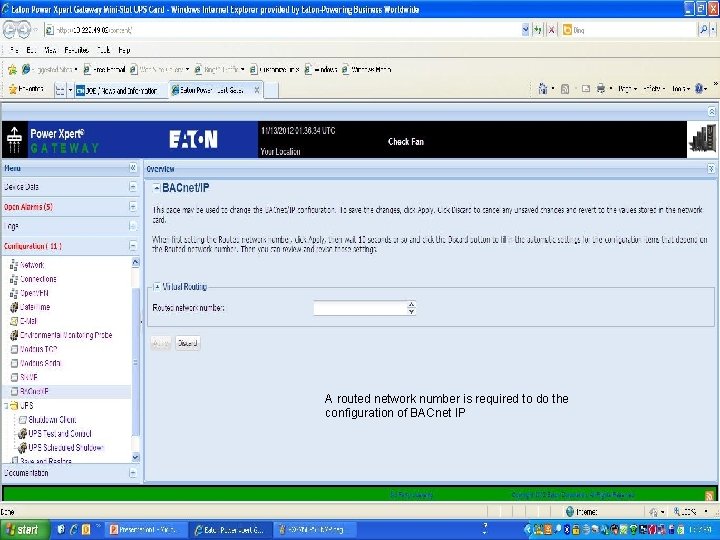The height and width of the screenshot is (540, 720).
Task: Open the File menu
Action: [x=14, y=50]
